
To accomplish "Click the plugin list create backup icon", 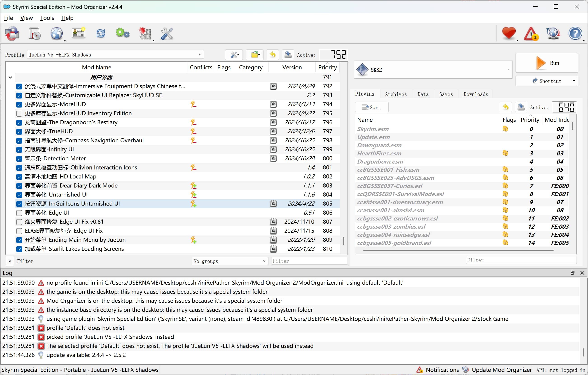I will pos(521,107).
